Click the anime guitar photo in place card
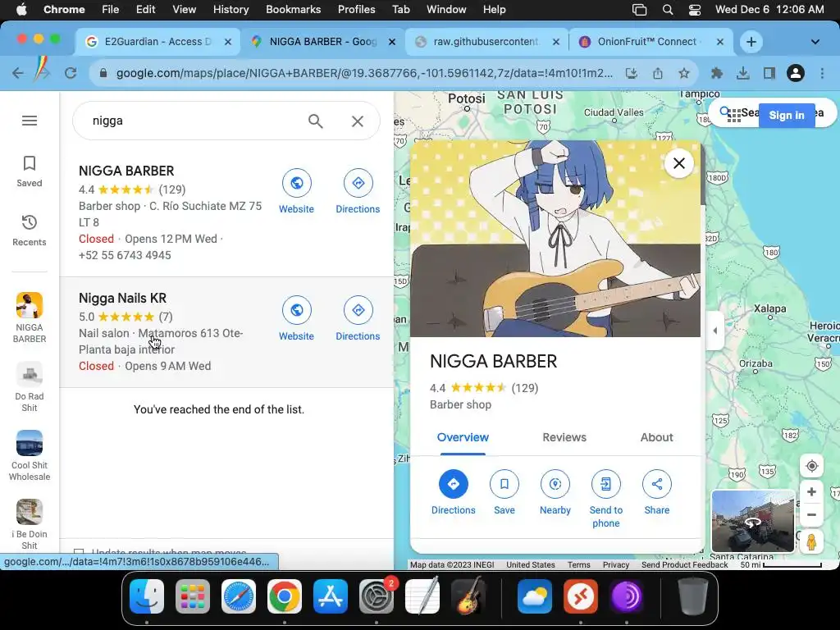 (x=555, y=239)
